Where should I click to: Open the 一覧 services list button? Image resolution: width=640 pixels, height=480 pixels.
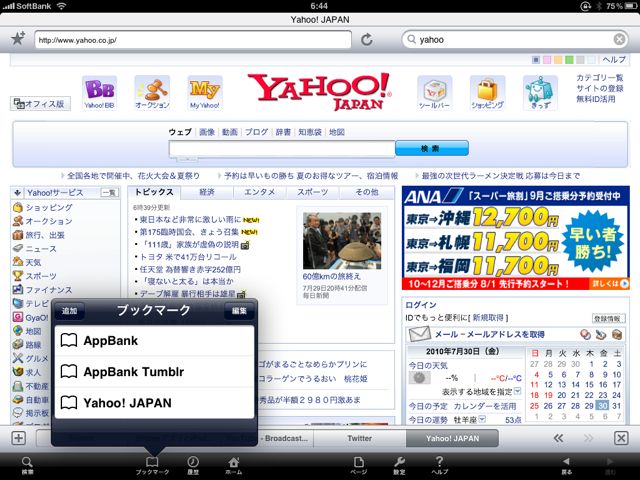pyautogui.click(x=109, y=193)
